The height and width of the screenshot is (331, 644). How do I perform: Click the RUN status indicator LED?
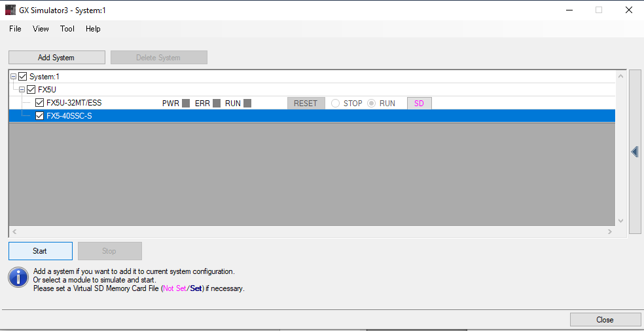(247, 104)
